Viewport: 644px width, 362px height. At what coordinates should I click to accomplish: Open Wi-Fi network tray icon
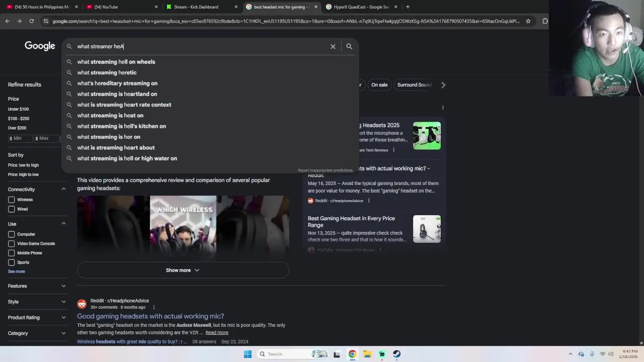click(603, 354)
